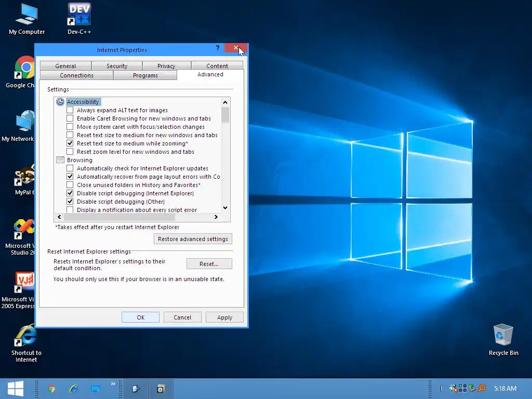Select the My Network desktop icon
532x399 pixels.
pos(18,126)
